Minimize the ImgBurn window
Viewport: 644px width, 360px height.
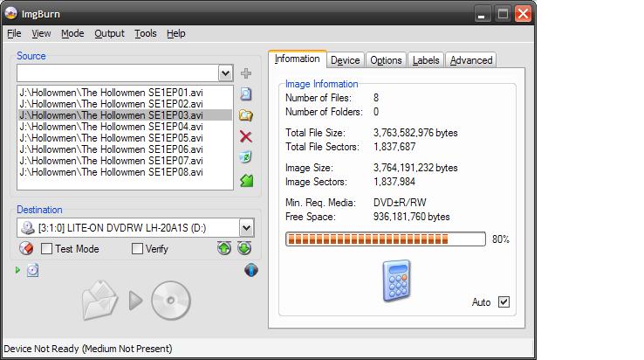(482, 14)
